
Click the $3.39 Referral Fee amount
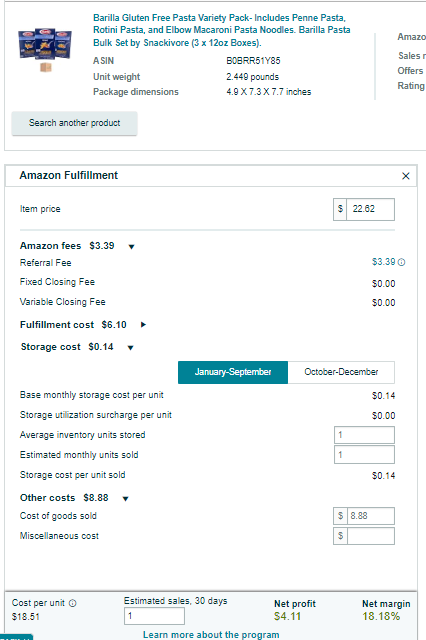(384, 262)
